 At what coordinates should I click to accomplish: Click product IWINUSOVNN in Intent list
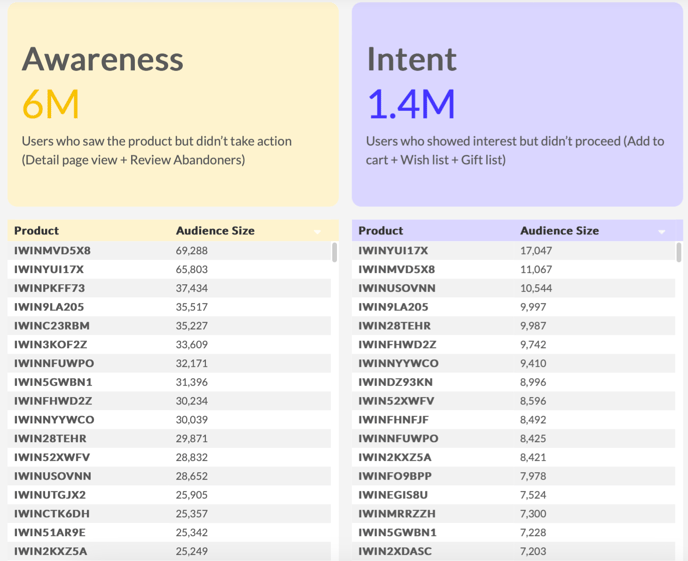pyautogui.click(x=397, y=288)
